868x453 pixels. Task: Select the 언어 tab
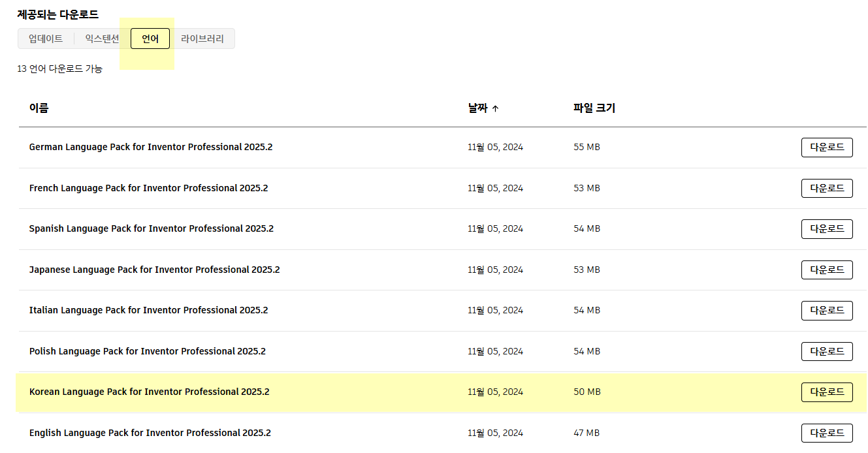(x=150, y=39)
